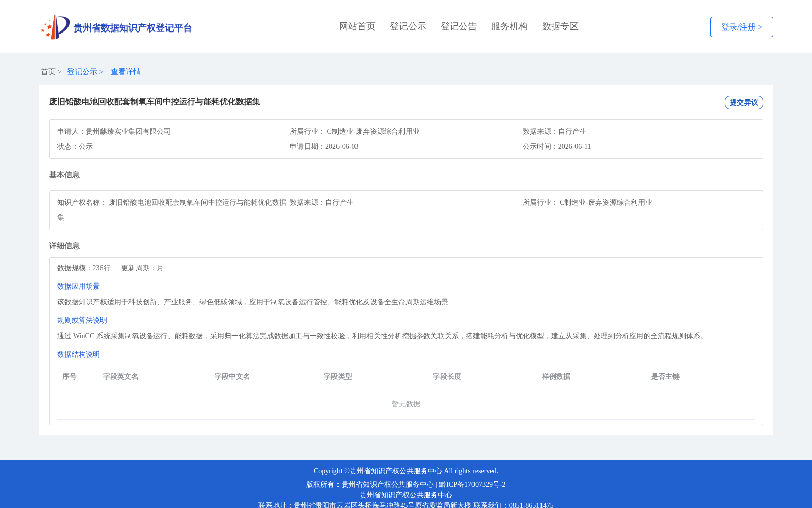Viewport: 812px width, 508px height.
Task: Click the 字段长度 column header
Action: pos(447,376)
